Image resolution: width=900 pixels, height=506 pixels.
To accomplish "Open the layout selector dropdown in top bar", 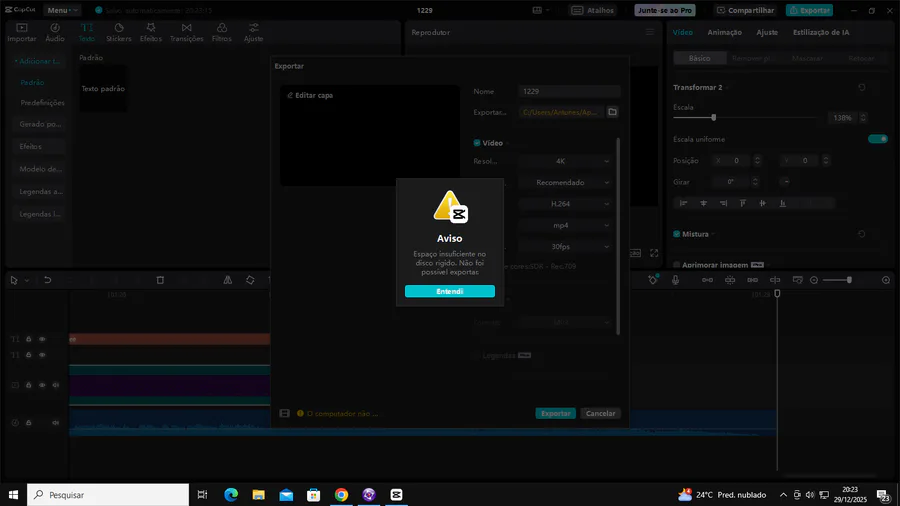I will click(x=541, y=10).
